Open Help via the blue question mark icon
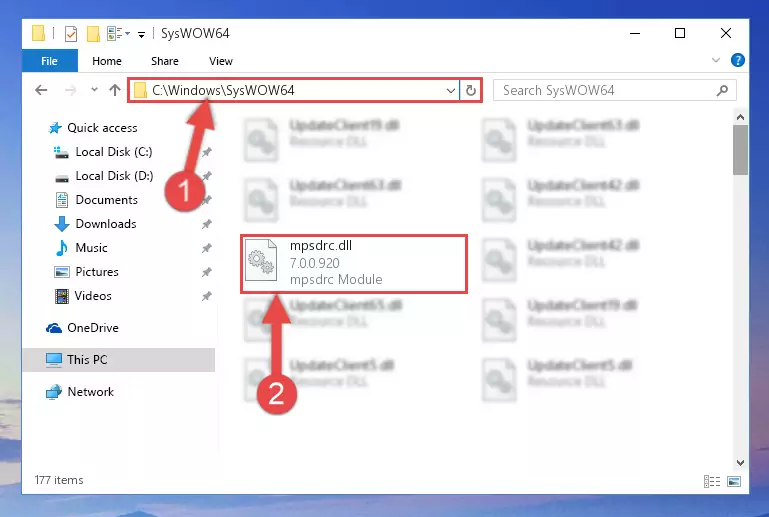The image size is (769, 517). tap(737, 60)
